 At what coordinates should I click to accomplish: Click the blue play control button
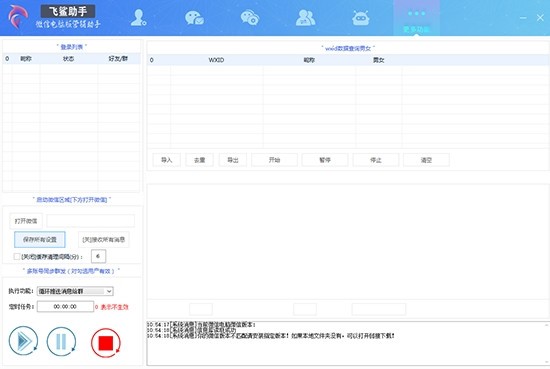23,341
